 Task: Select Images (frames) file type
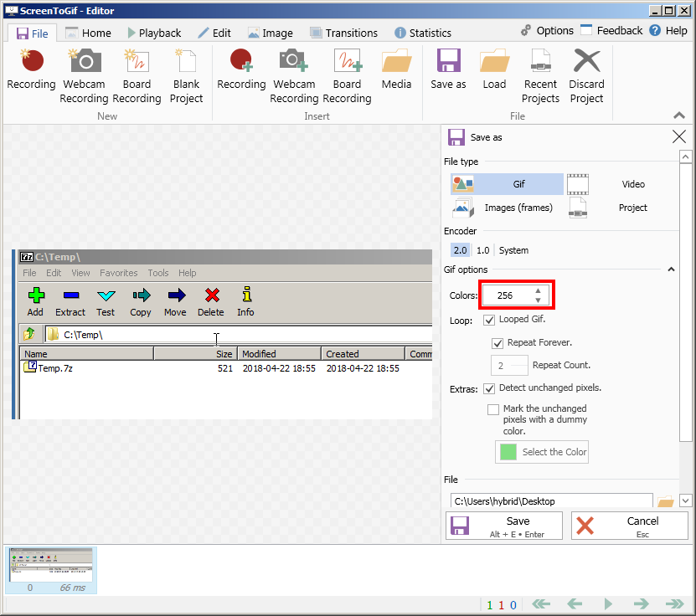pyautogui.click(x=507, y=208)
